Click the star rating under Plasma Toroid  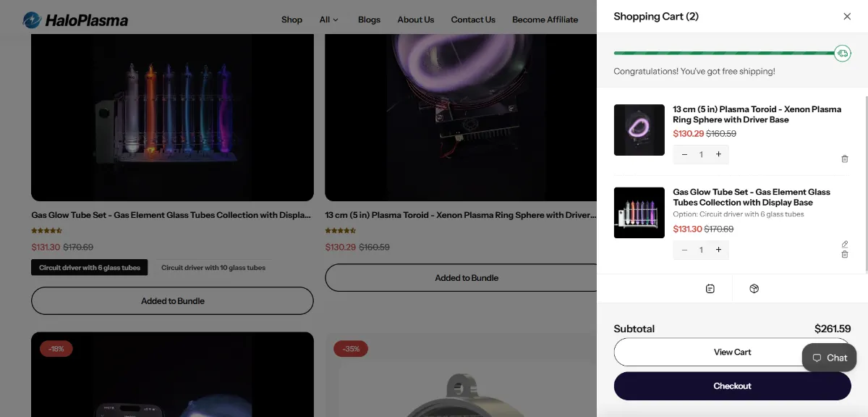341,231
